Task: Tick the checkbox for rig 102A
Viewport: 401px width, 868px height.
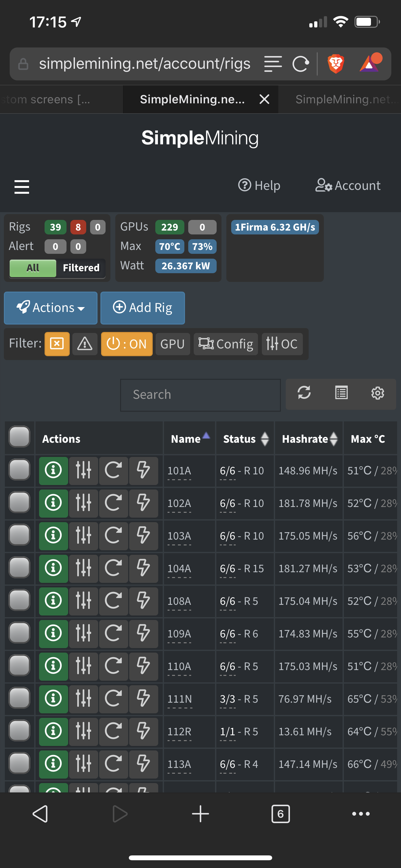Action: coord(20,502)
